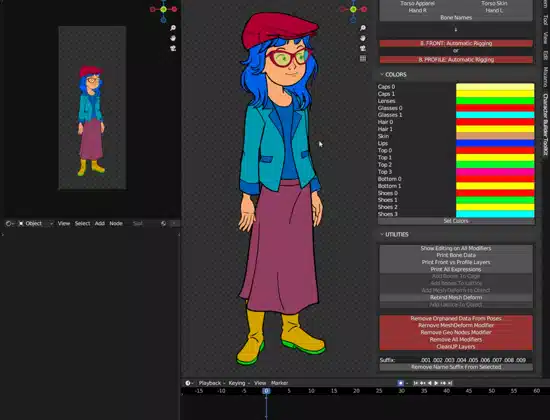This screenshot has height=420, width=550.
Task: Open auto keying options dropdown arrow
Action: (407, 383)
